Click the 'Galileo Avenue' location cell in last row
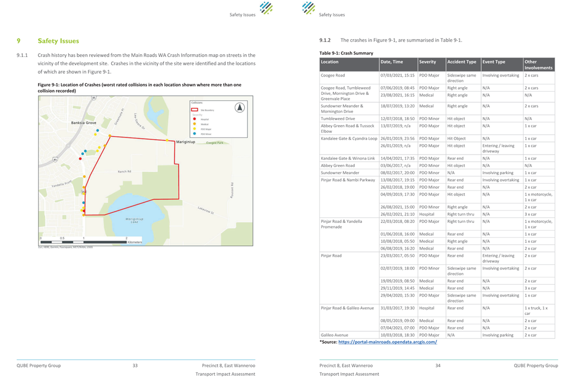Screen dimensions: 575x392 (x=349, y=335)
